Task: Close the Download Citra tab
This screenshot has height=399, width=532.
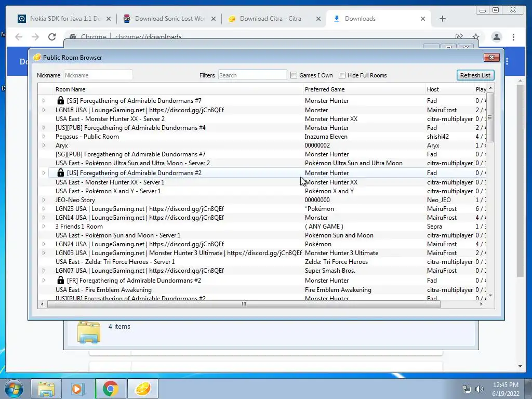Action: (318, 19)
